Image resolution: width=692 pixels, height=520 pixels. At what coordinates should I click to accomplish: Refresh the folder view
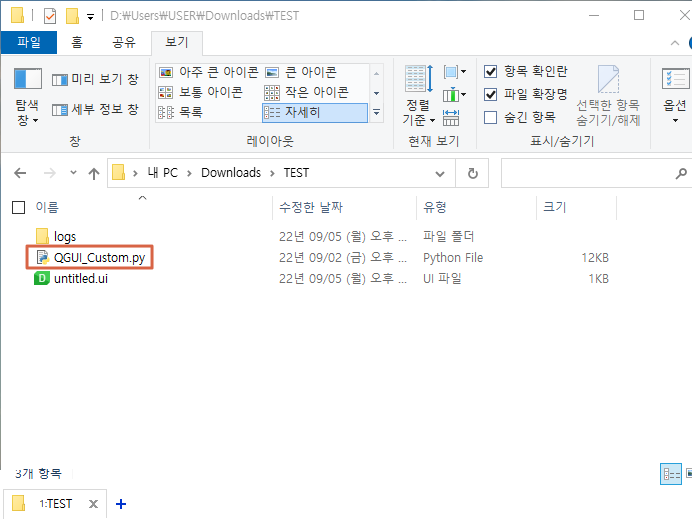(x=473, y=173)
